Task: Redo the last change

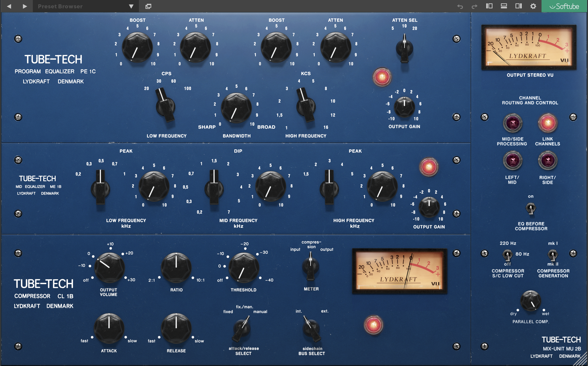Action: point(475,6)
